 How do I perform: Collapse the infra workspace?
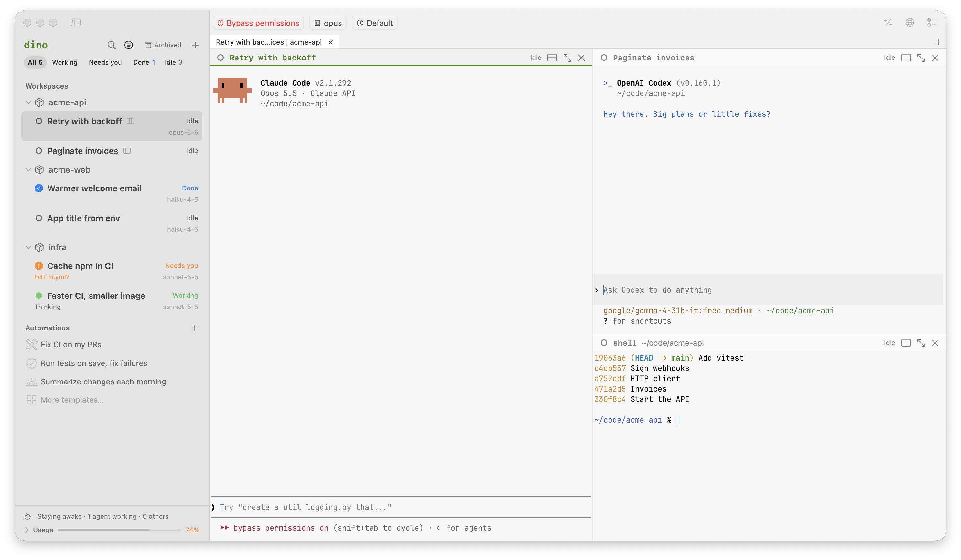pos(28,247)
